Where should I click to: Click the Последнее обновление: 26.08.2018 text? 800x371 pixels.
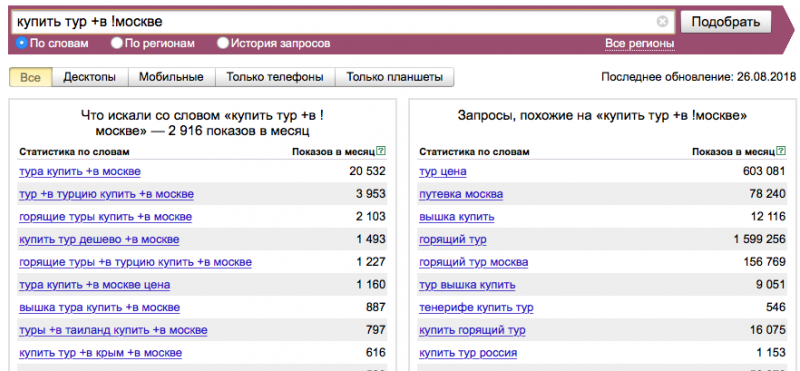(x=698, y=77)
